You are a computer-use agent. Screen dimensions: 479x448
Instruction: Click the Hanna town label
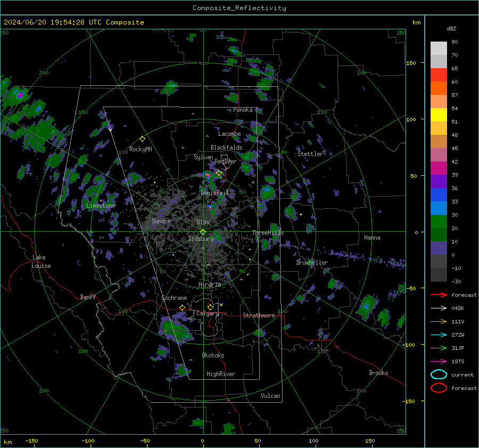(372, 238)
